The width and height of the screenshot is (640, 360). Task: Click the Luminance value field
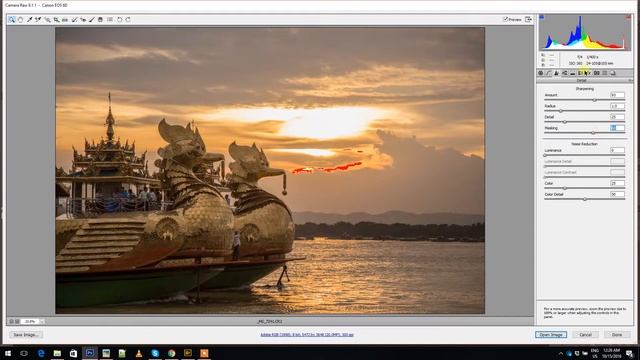(617, 150)
